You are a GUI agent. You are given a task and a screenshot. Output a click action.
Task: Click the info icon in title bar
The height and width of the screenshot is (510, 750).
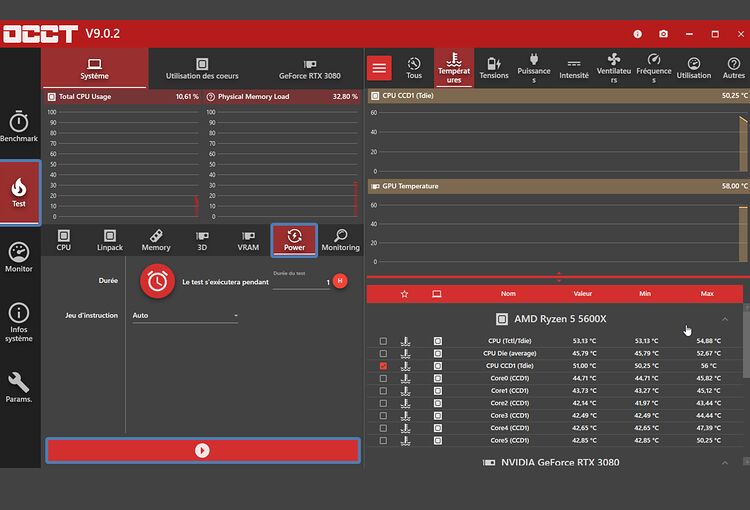tap(638, 34)
